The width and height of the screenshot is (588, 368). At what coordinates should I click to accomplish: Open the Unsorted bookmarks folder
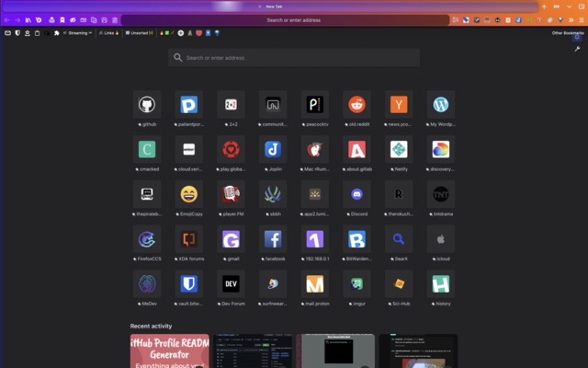[139, 33]
